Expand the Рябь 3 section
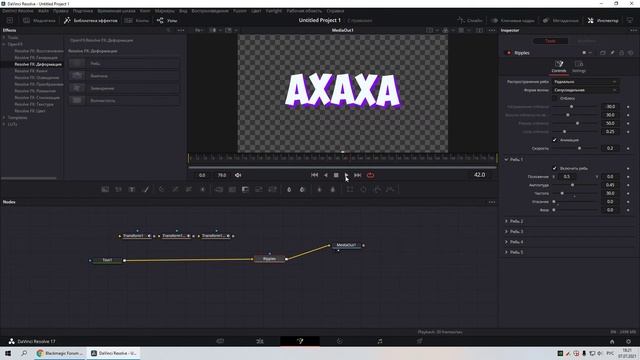This screenshot has width=640, height=360. click(x=507, y=231)
